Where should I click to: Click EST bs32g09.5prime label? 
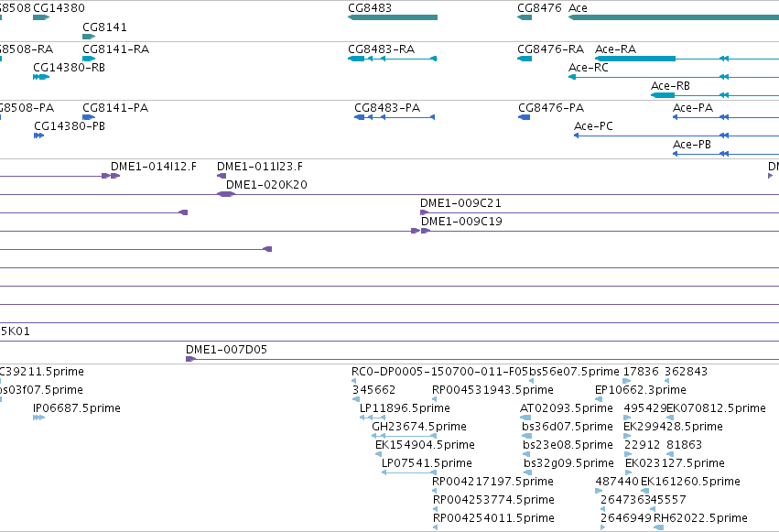(x=568, y=463)
